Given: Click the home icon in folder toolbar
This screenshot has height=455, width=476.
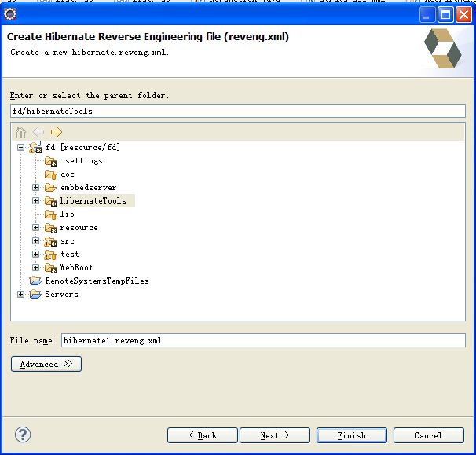Looking at the screenshot, I should pos(20,132).
